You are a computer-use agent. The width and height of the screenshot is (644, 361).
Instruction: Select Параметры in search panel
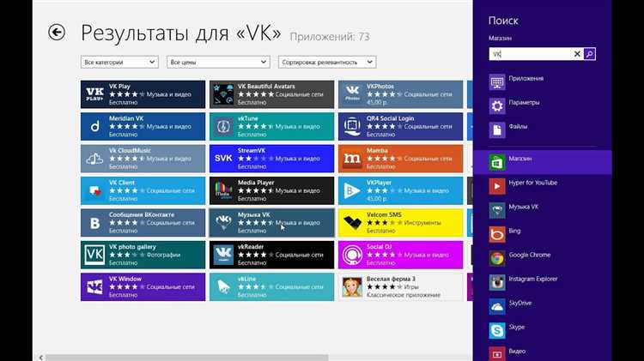point(542,106)
